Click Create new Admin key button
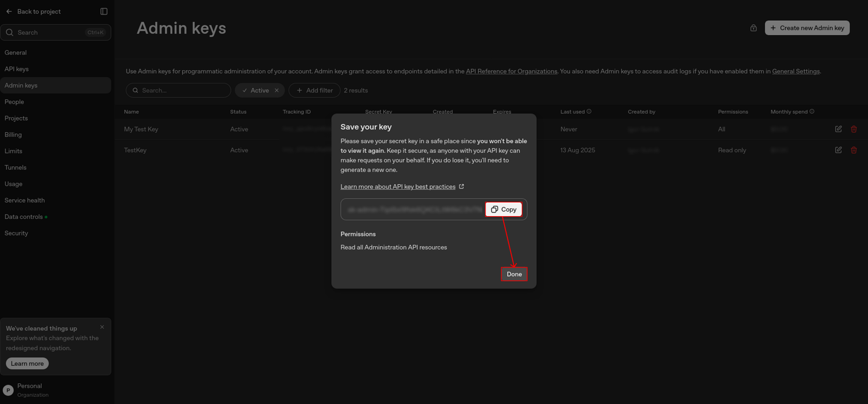The width and height of the screenshot is (868, 404). tap(807, 28)
